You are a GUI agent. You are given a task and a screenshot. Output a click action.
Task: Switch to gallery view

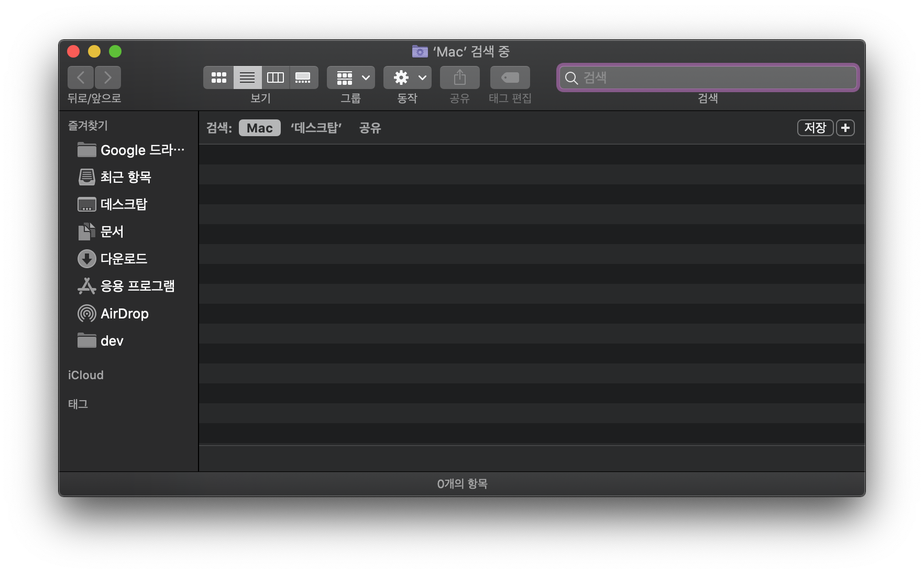pos(303,78)
